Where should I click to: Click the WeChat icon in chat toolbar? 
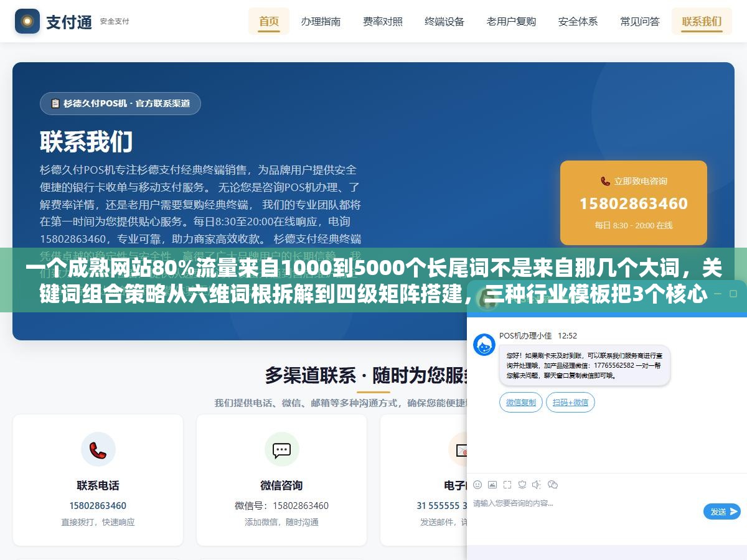(553, 484)
